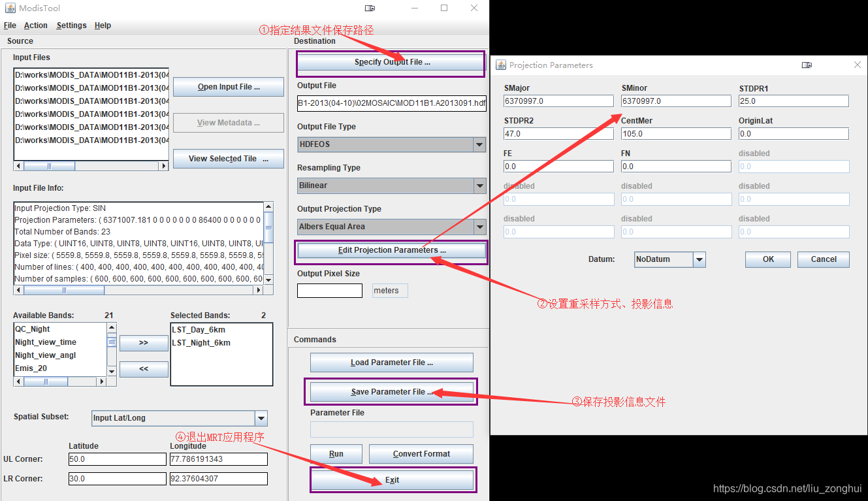
Task: Open the Datum NoDatum dropdown
Action: tap(699, 259)
